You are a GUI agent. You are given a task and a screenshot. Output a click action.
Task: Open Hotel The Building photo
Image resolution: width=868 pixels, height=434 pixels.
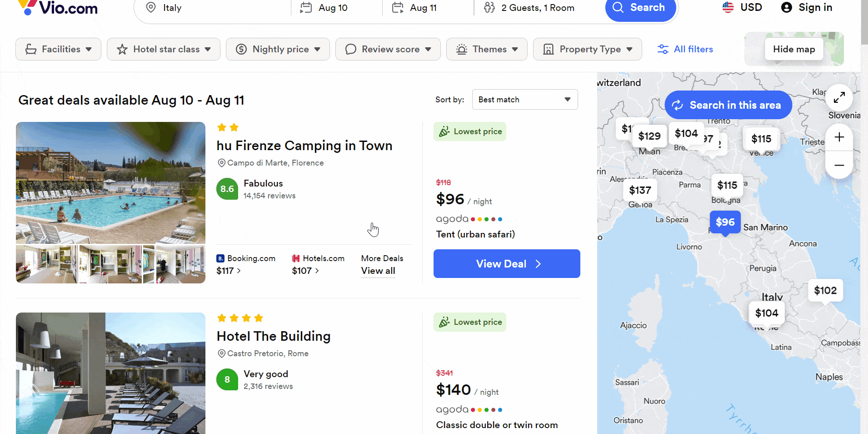[110, 373]
